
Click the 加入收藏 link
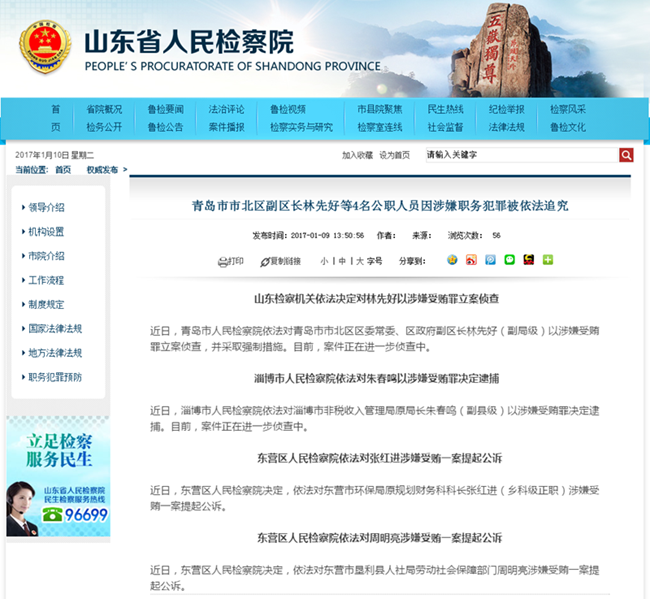tap(357, 156)
